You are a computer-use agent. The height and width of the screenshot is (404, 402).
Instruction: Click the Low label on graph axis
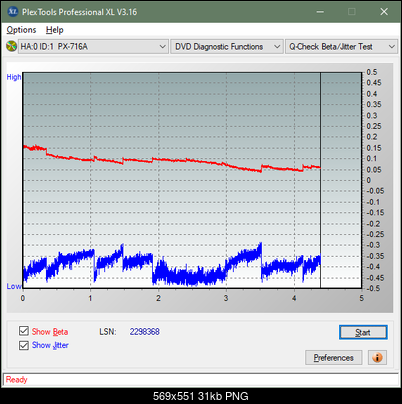click(x=14, y=286)
